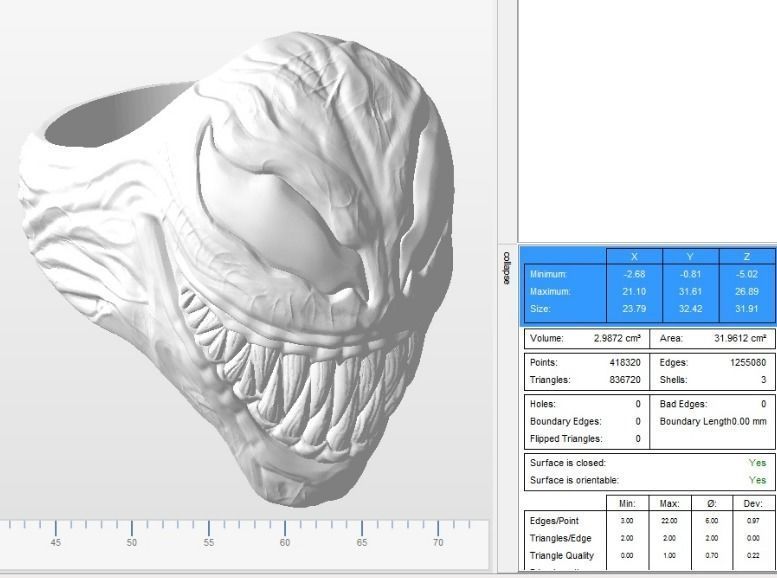Click the ruler mark at 60

pos(285,542)
